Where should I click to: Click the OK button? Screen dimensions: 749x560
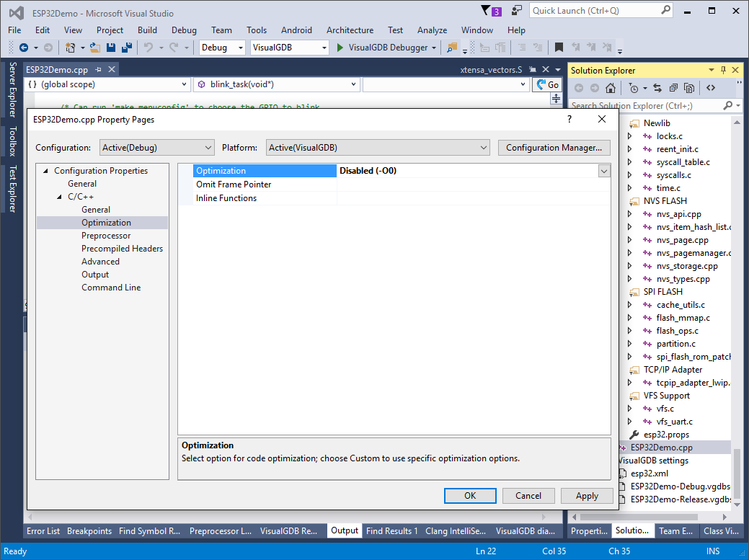tap(470, 496)
